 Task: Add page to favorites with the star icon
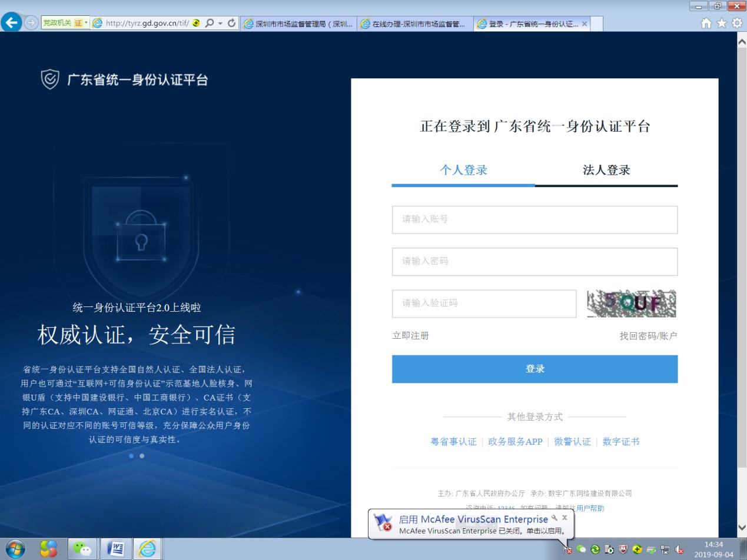[722, 24]
